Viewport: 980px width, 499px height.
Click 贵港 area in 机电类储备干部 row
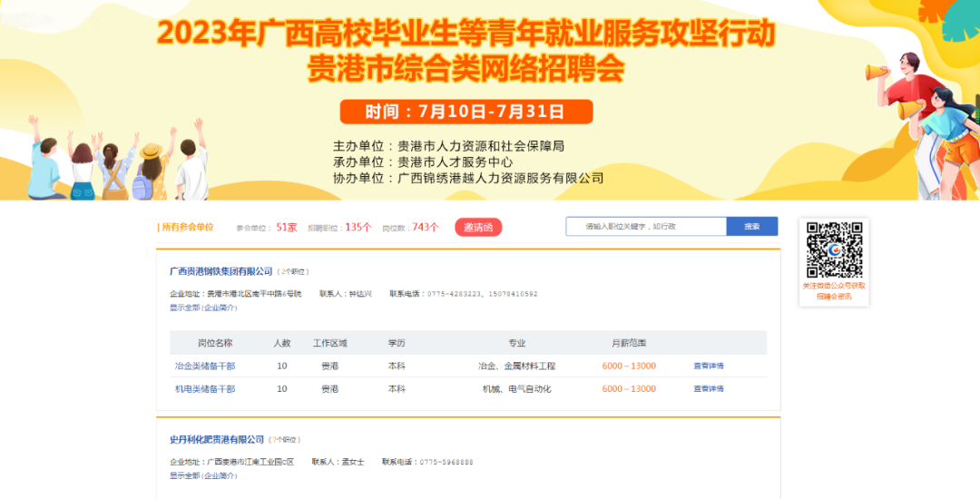click(330, 389)
